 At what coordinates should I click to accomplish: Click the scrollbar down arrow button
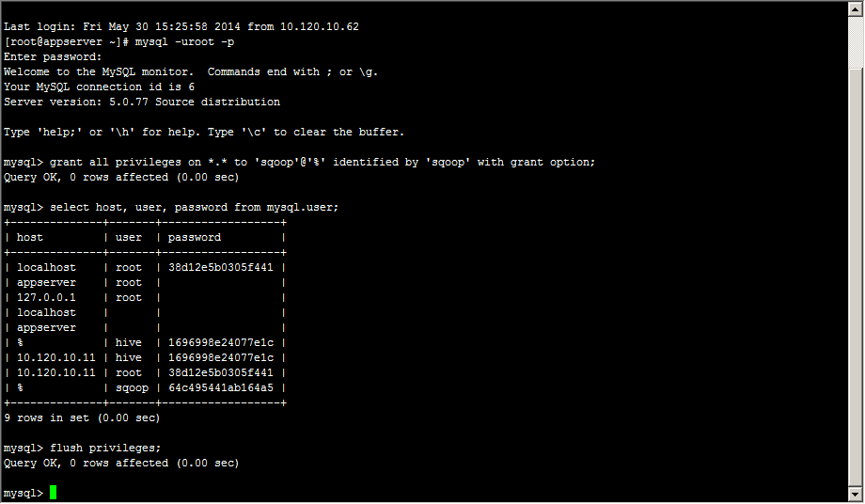tap(856, 494)
